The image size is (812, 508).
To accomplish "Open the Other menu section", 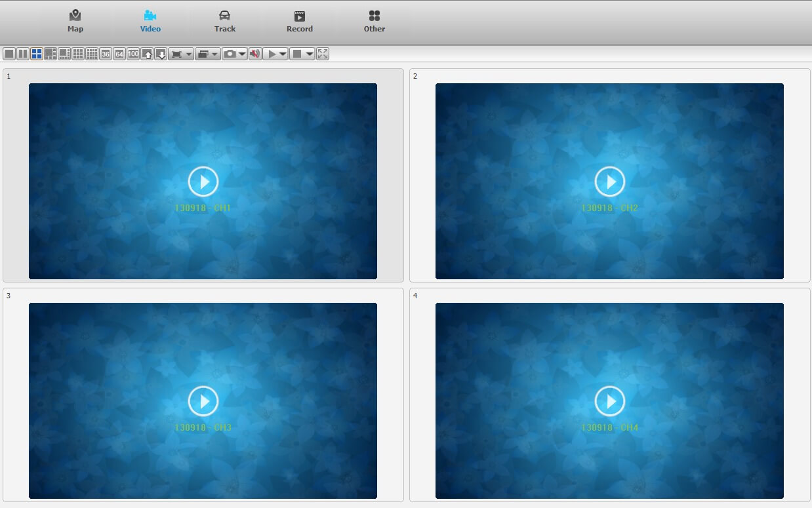I will pos(375,21).
